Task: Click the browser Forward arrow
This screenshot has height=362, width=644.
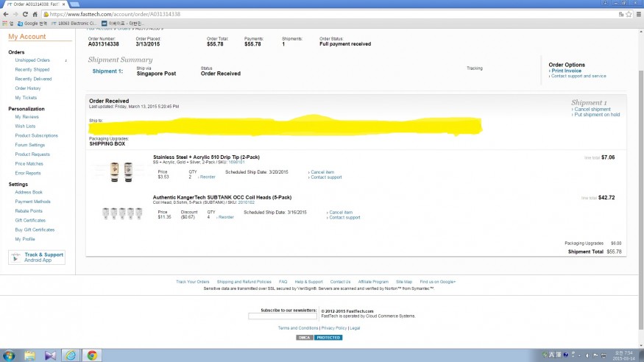Action: (x=15, y=14)
